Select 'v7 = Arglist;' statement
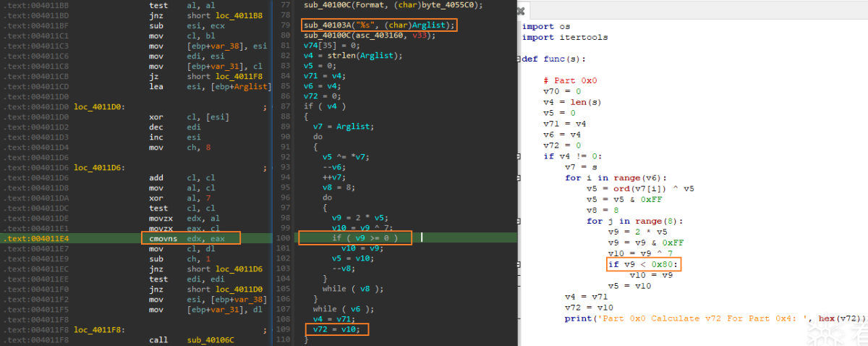Viewport: 868px width, 346px height. 344,127
